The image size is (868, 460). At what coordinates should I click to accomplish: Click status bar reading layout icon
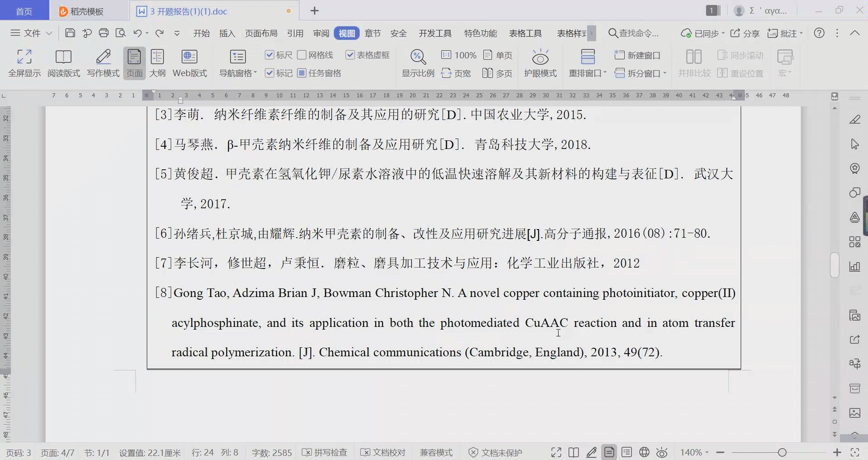point(574,452)
